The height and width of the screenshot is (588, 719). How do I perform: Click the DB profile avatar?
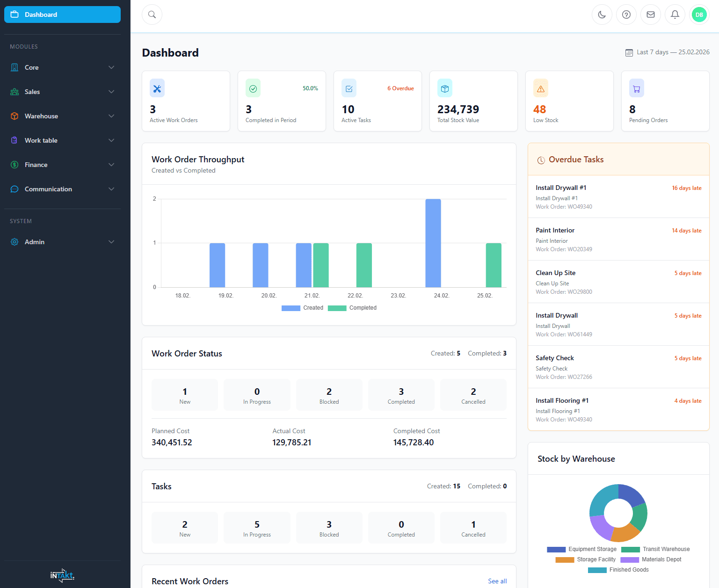coord(699,15)
